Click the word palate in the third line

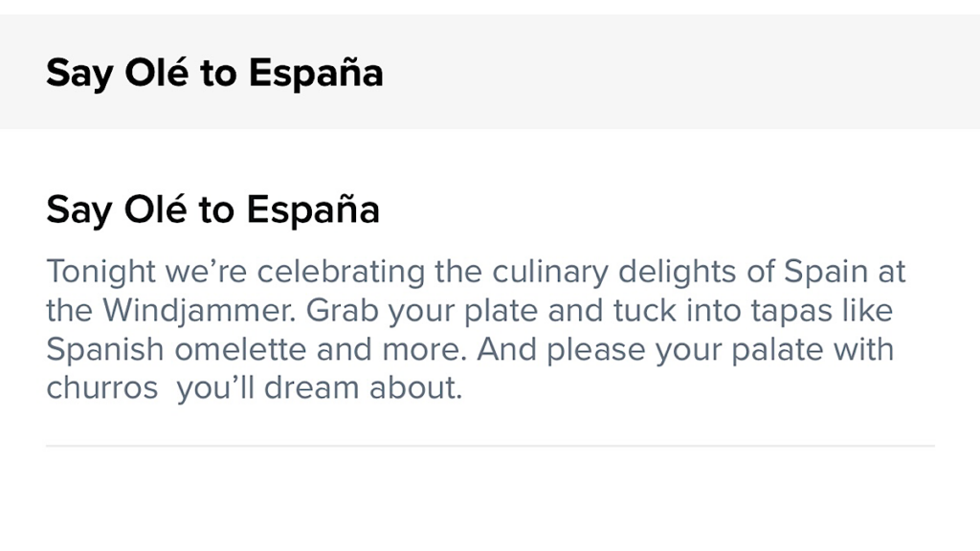777,351
